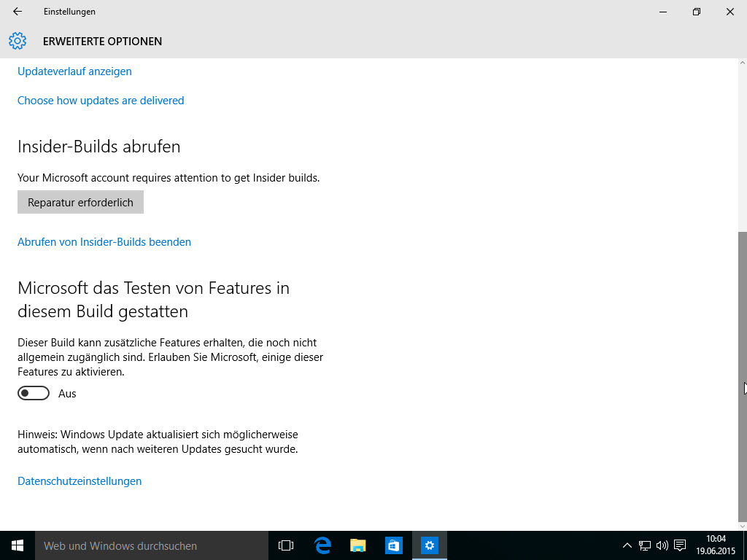Select the Settings app taskbar icon
Image resolution: width=747 pixels, height=560 pixels.
tap(429, 545)
